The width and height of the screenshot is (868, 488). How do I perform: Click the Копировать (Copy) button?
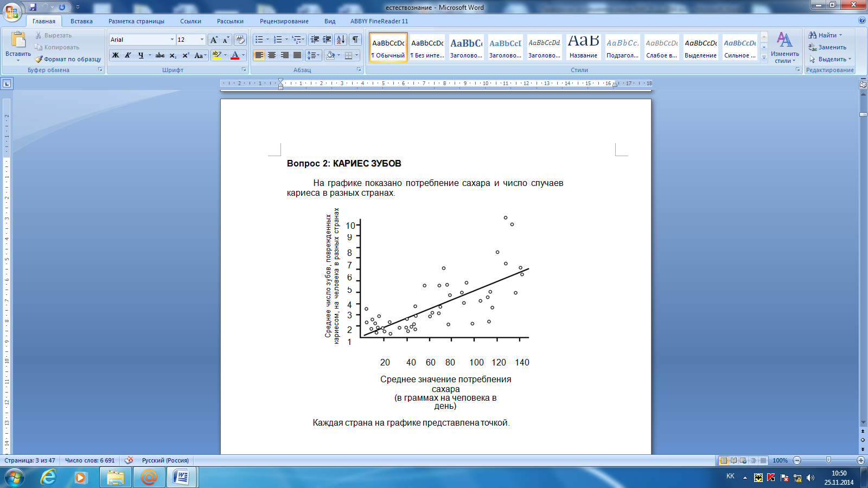[57, 47]
